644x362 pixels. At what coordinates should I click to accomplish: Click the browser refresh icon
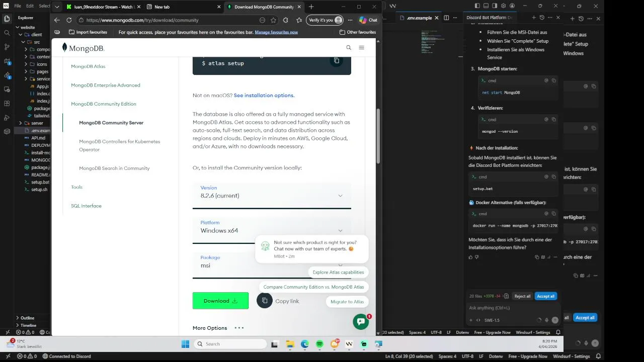pyautogui.click(x=69, y=20)
